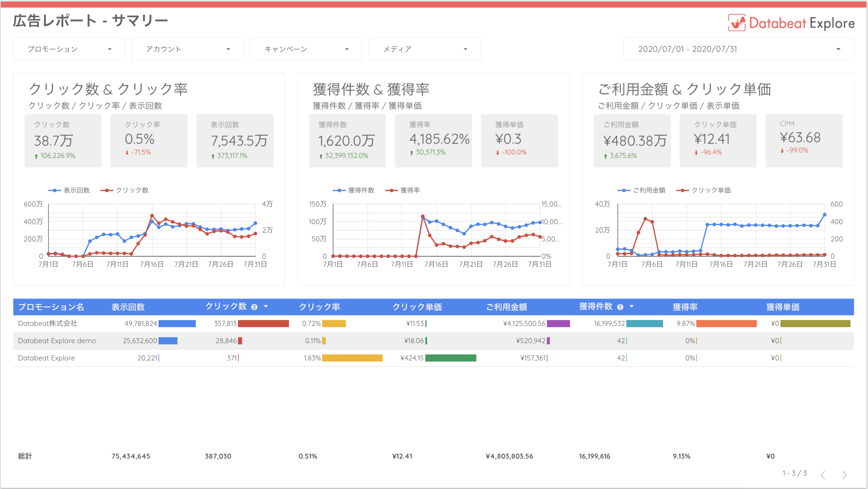Click the クリック数 sort arrow in table header

pyautogui.click(x=266, y=307)
